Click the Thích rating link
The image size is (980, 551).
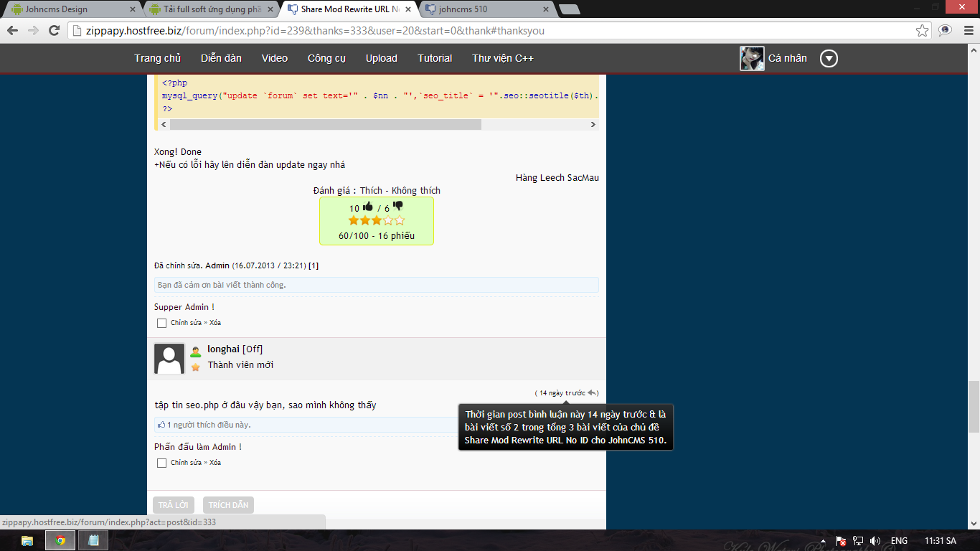point(372,190)
